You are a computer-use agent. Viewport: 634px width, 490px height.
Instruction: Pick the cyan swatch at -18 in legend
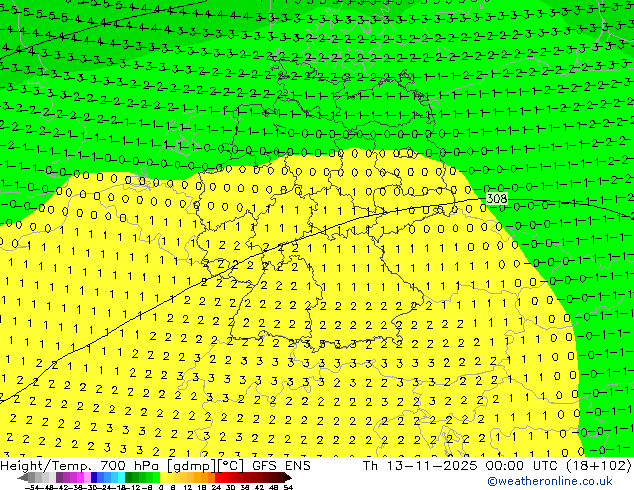point(122,477)
